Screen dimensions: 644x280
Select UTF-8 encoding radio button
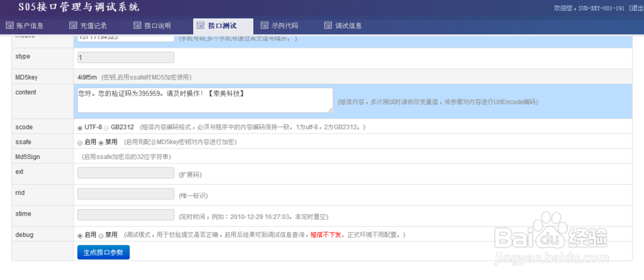click(80, 127)
